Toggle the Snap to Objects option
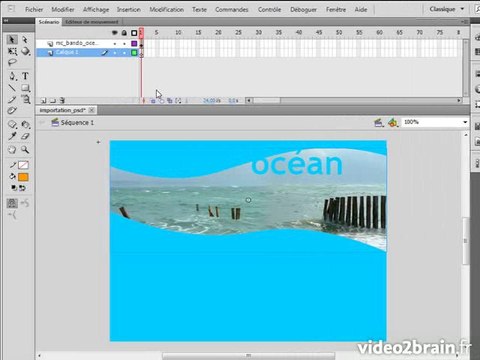Image resolution: width=480 pixels, height=360 pixels. (x=12, y=203)
